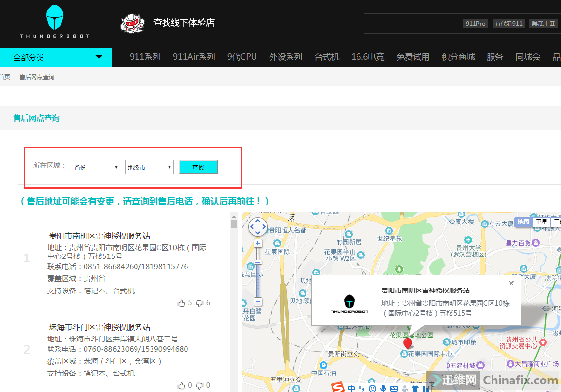Click the map zoom out minus button
Viewport: 561px width, 392px height.
(x=257, y=302)
